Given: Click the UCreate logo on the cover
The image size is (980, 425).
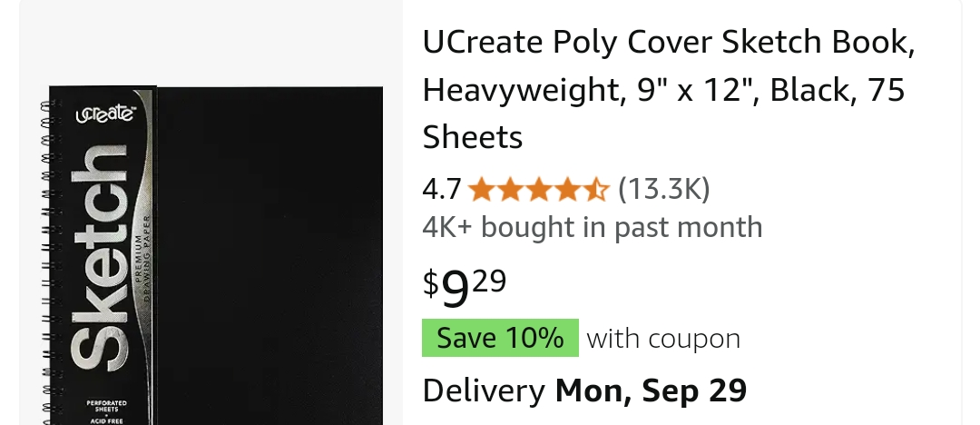Looking at the screenshot, I should point(105,115).
